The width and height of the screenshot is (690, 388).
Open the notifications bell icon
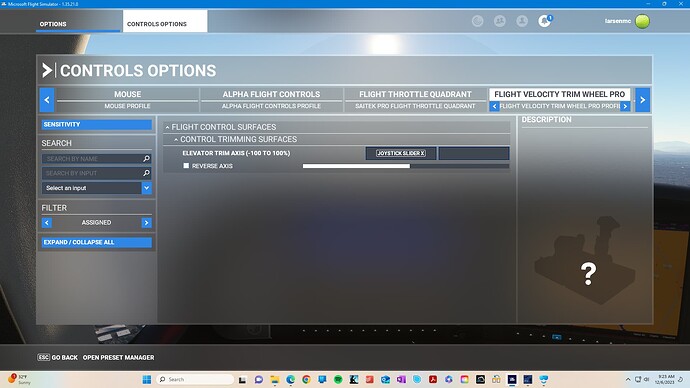tap(544, 21)
